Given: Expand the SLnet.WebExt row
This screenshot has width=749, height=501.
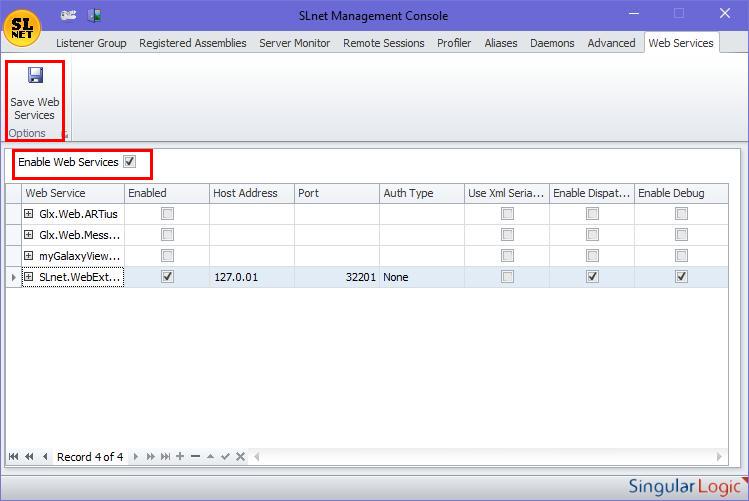Looking at the screenshot, I should pyautogui.click(x=29, y=277).
